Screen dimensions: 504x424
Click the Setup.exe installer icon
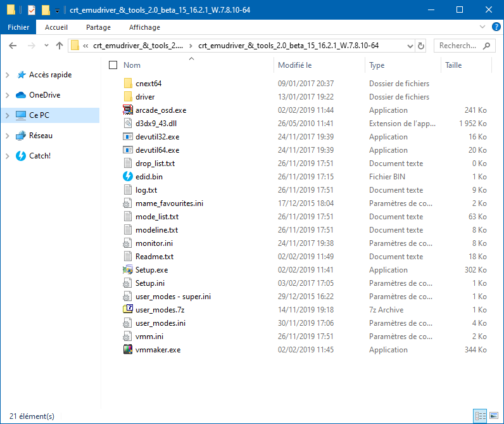tap(128, 270)
